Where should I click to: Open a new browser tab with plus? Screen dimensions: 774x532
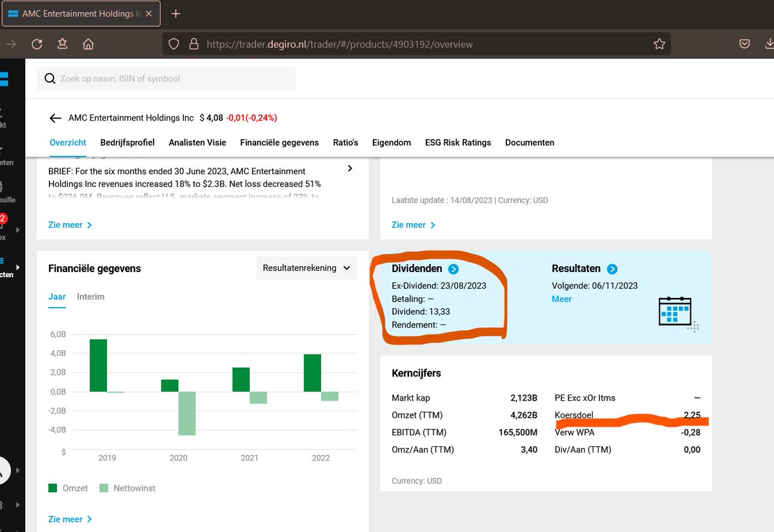pyautogui.click(x=175, y=14)
